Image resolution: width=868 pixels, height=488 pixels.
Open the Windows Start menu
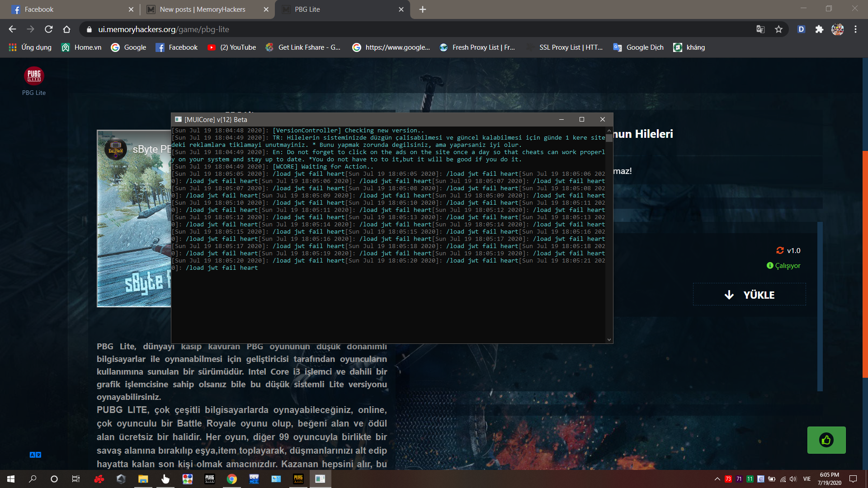click(x=11, y=479)
